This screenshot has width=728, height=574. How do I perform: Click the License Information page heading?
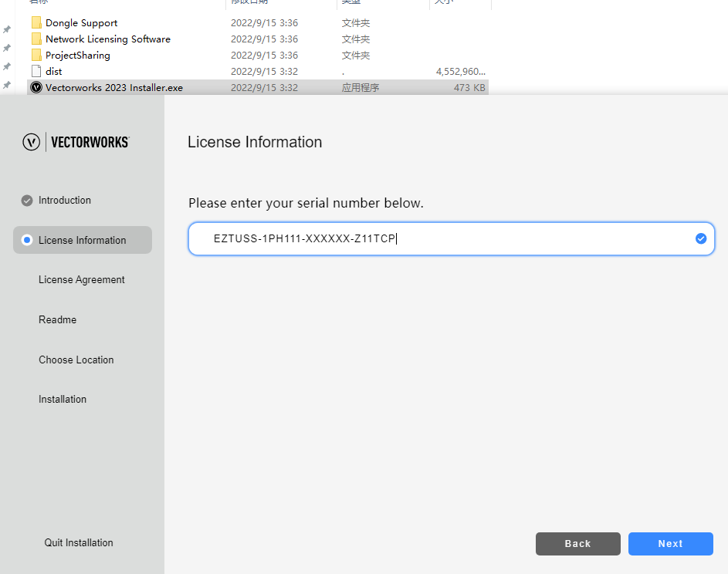click(x=255, y=142)
